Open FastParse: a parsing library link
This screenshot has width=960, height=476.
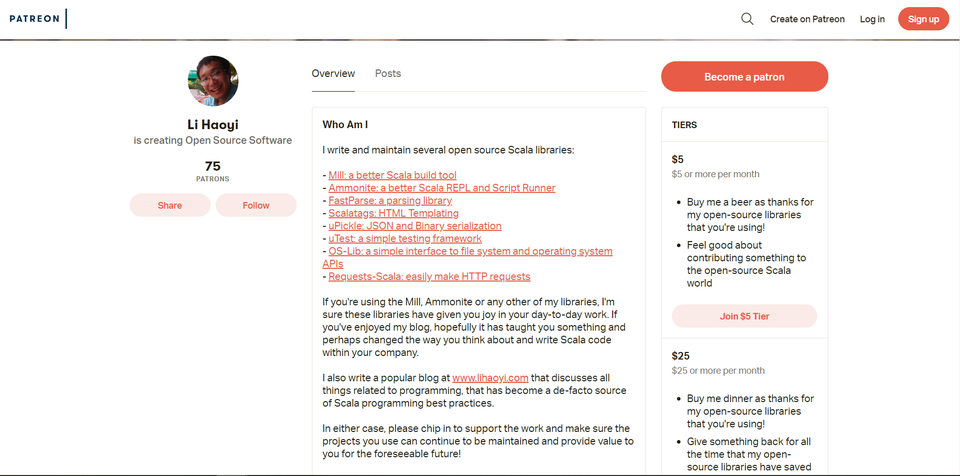pos(390,200)
